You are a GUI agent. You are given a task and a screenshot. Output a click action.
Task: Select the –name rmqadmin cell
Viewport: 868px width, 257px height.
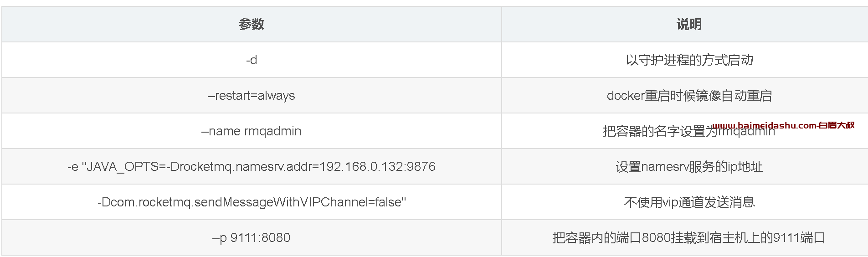point(252,131)
